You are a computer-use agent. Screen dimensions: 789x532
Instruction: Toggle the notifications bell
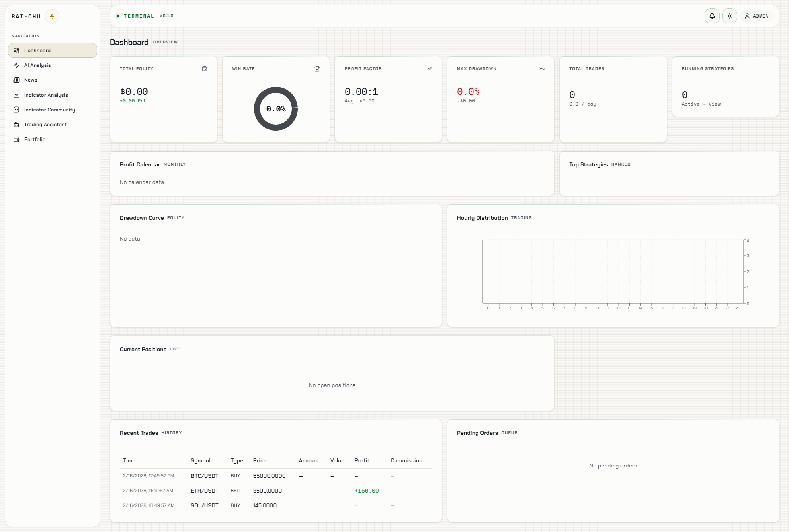(712, 16)
